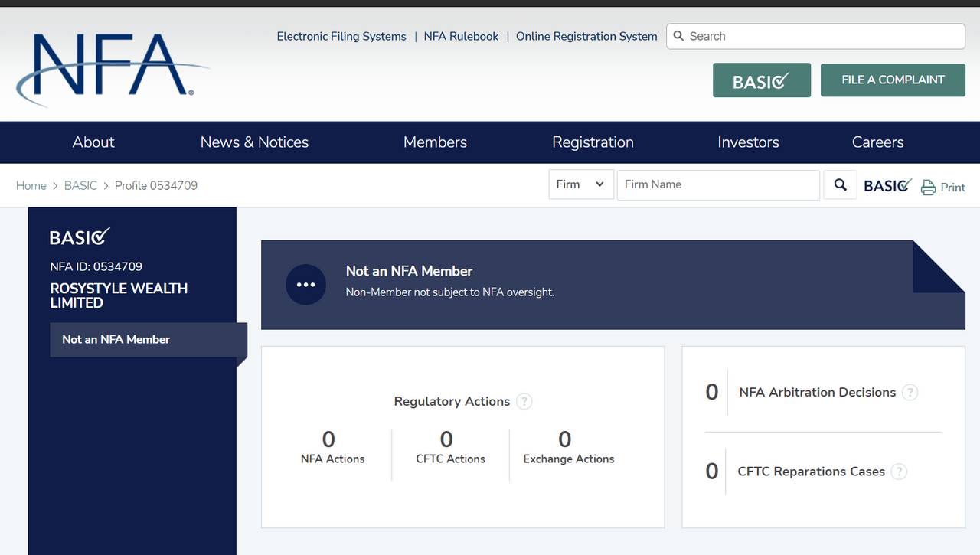Screen dimensions: 980x555
Task: Click the Non-Member oversight notice text
Action: point(450,292)
